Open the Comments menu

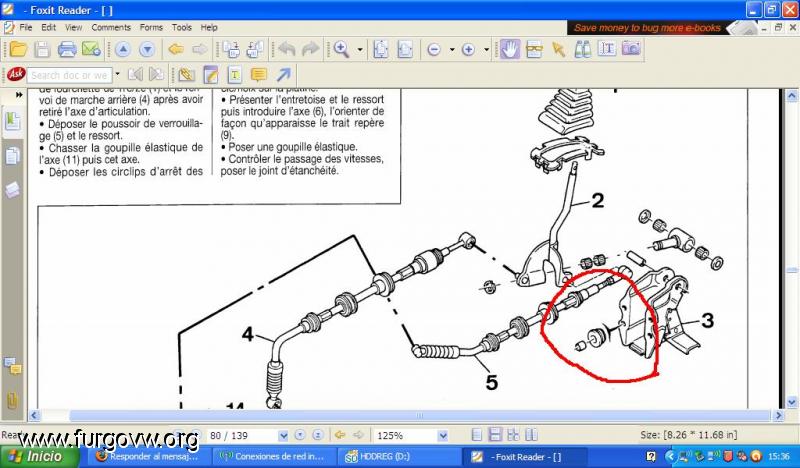[111, 27]
